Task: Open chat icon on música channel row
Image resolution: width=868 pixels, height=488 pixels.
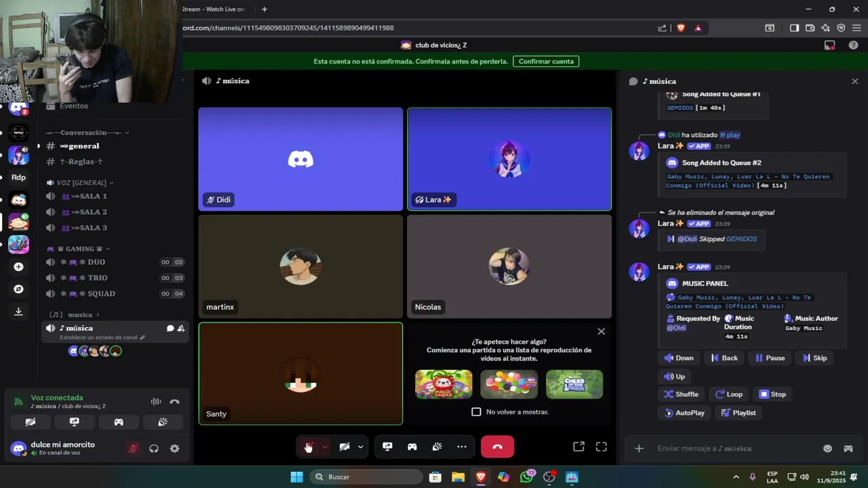Action: click(170, 328)
